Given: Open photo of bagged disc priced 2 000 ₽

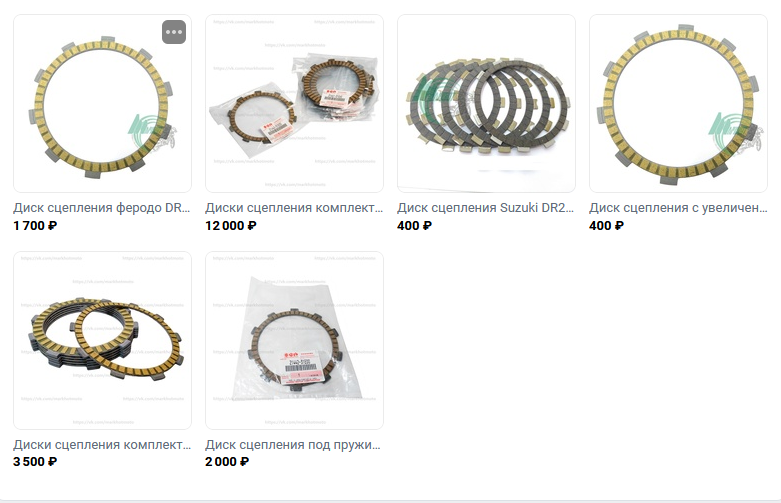Looking at the screenshot, I should pos(294,340).
